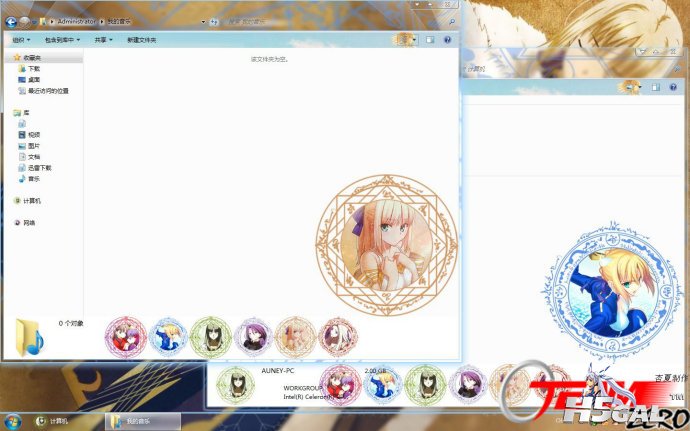Open 最近访问的位置 in the sidebar
The height and width of the screenshot is (431, 690).
[x=43, y=91]
